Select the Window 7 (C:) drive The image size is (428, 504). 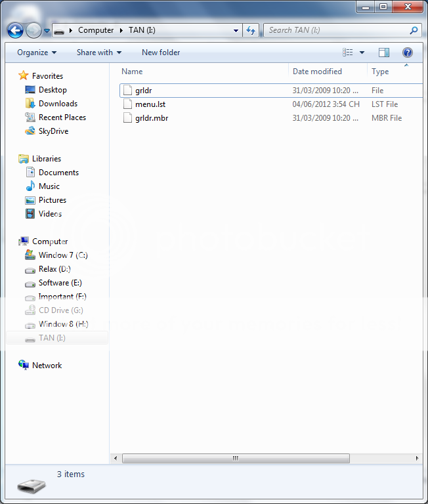(62, 255)
